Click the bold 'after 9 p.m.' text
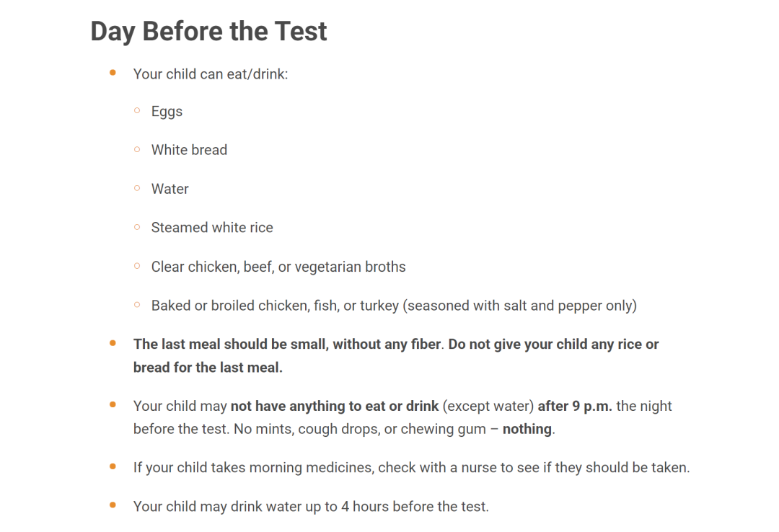 tap(575, 407)
